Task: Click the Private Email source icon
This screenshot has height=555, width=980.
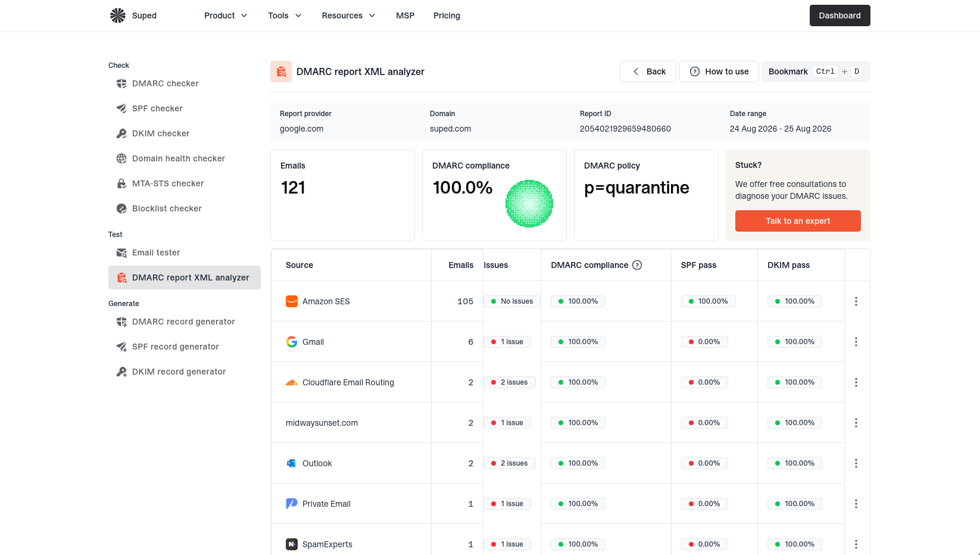Action: (x=292, y=504)
